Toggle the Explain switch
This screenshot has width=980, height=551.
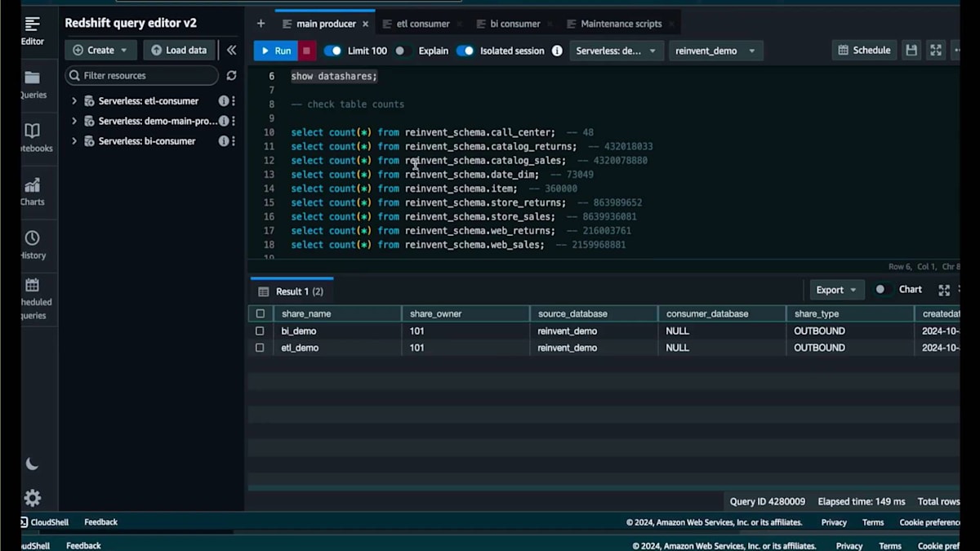pyautogui.click(x=402, y=51)
